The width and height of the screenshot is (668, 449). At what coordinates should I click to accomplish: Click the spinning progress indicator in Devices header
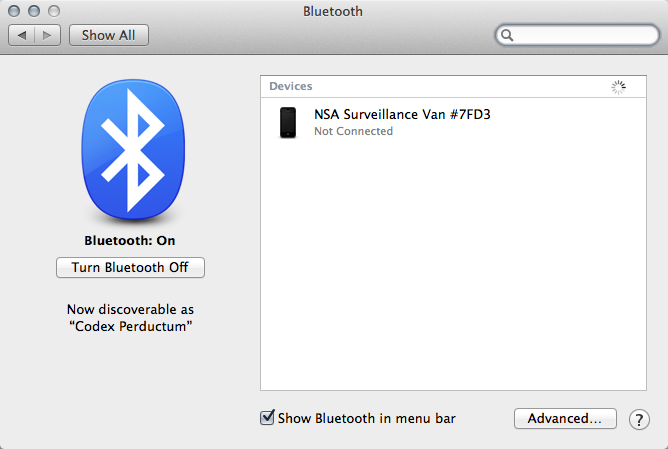[x=618, y=87]
